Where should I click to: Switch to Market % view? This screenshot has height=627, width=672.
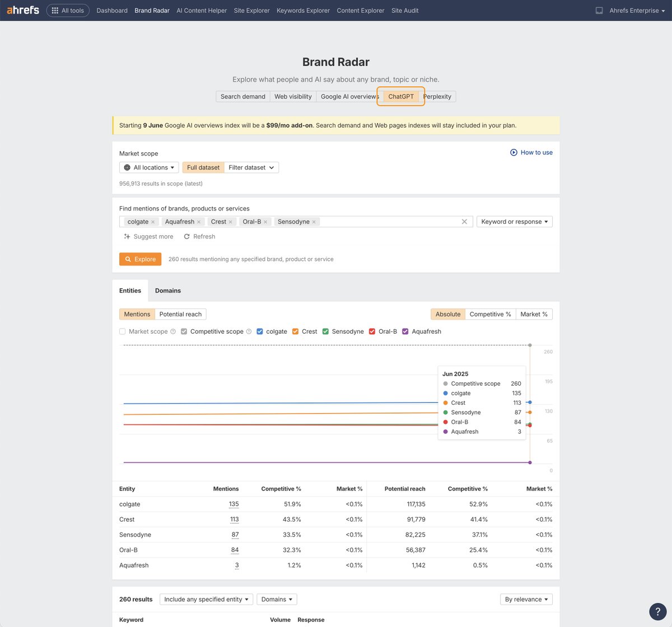(x=534, y=314)
